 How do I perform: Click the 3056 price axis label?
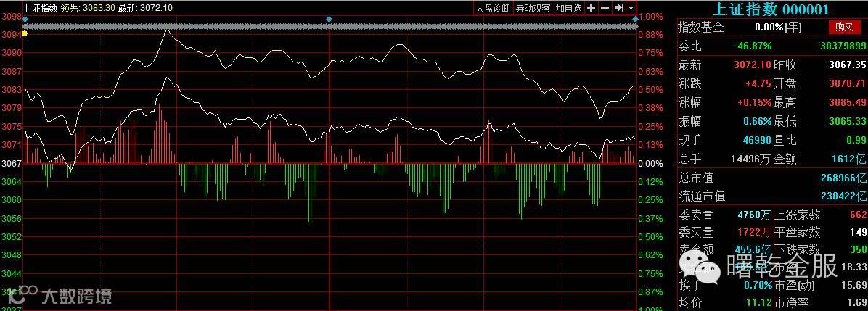coord(10,219)
